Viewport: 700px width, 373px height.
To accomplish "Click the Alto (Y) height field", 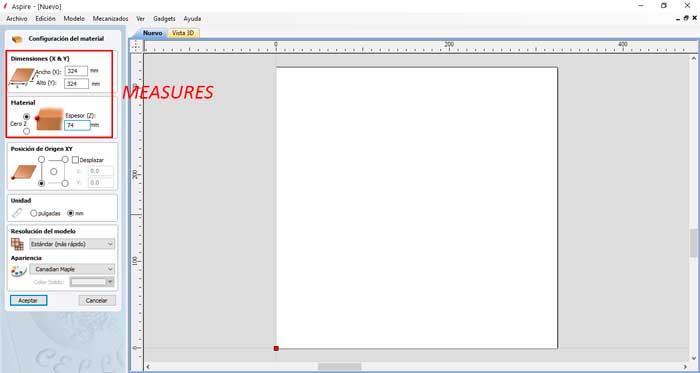I will coord(76,83).
